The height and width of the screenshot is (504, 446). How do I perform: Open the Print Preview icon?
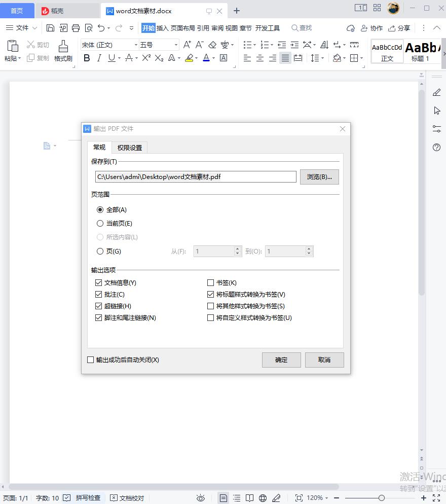(88, 28)
